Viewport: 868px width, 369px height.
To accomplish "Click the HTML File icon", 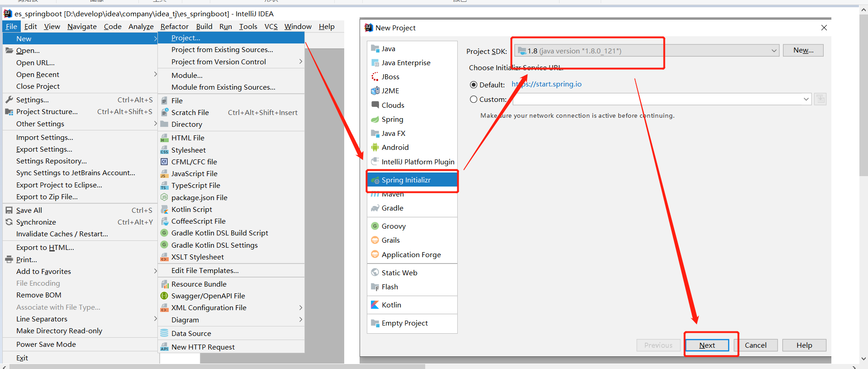I will click(x=165, y=138).
